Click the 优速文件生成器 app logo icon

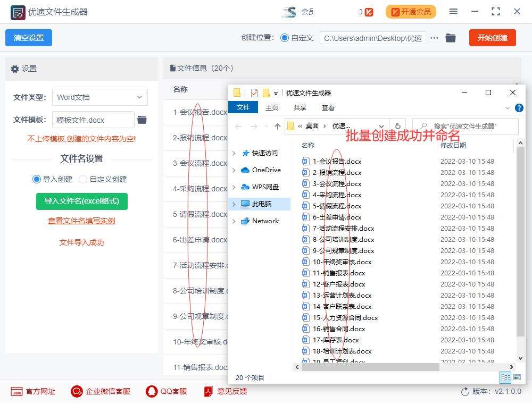click(18, 13)
